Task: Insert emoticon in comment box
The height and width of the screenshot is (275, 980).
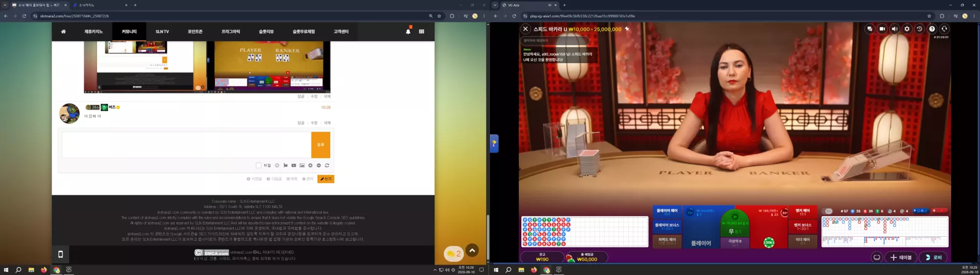Action: click(x=277, y=165)
